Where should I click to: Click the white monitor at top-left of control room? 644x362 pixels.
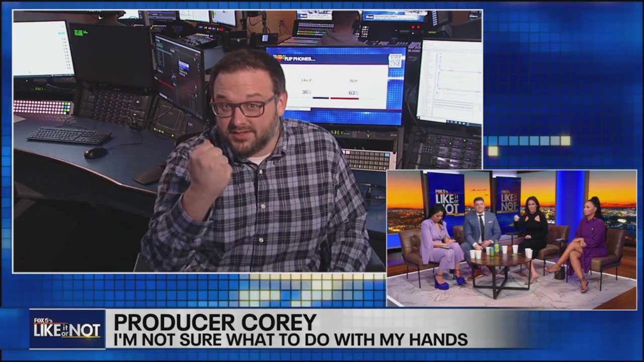point(43,49)
